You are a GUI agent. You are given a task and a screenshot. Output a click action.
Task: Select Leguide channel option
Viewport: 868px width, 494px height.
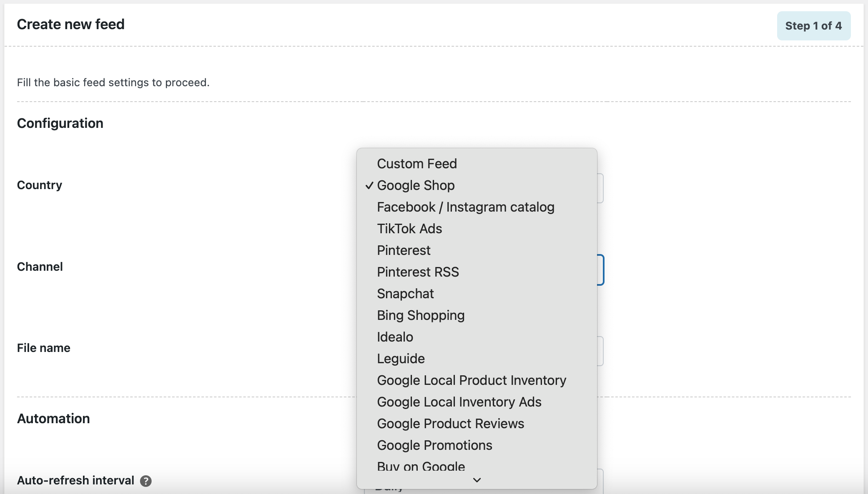[x=477, y=359]
